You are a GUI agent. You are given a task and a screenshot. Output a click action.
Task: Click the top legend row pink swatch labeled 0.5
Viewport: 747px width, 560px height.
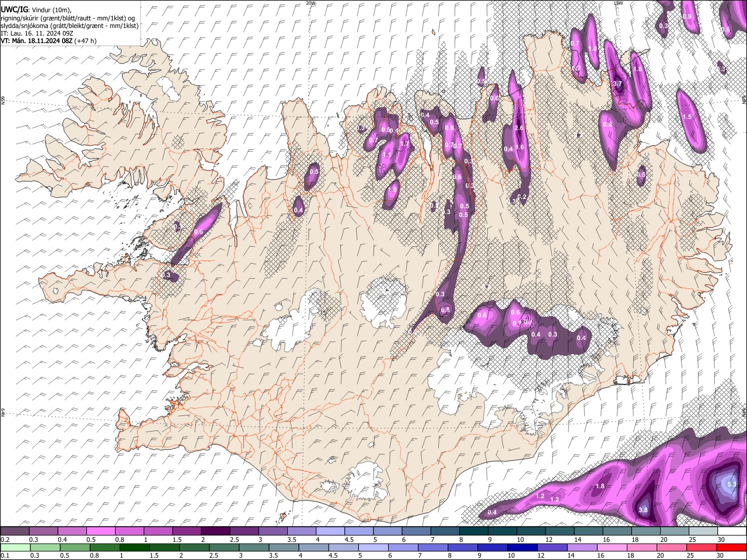coord(101,531)
